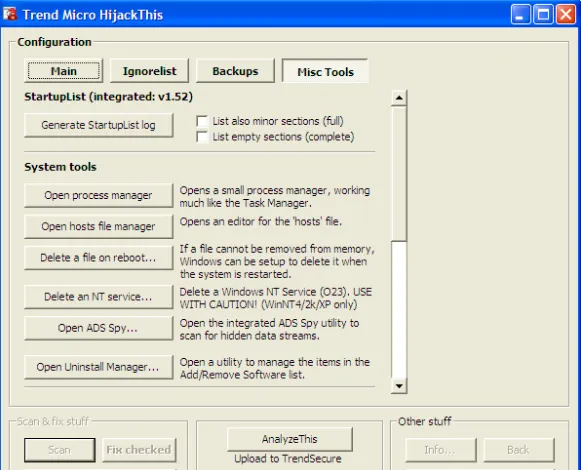This screenshot has height=470, width=581.
Task: Minimize the HijackThis window
Action: coord(521,14)
